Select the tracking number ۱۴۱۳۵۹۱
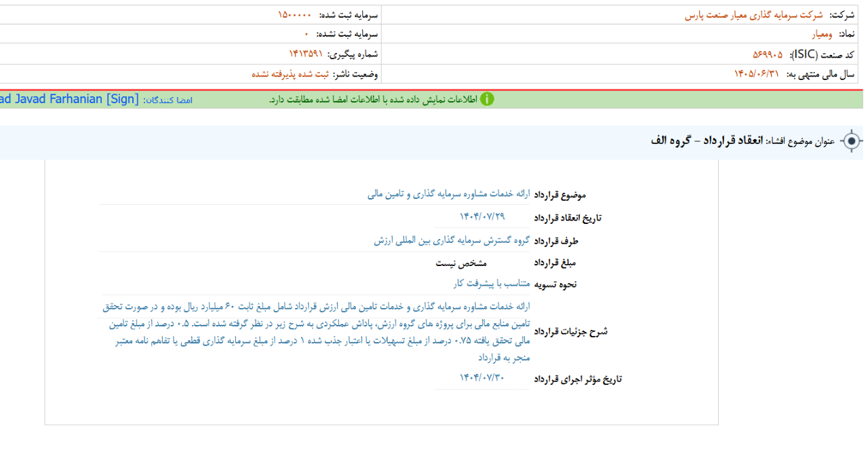Image resolution: width=868 pixels, height=452 pixels. point(306,54)
